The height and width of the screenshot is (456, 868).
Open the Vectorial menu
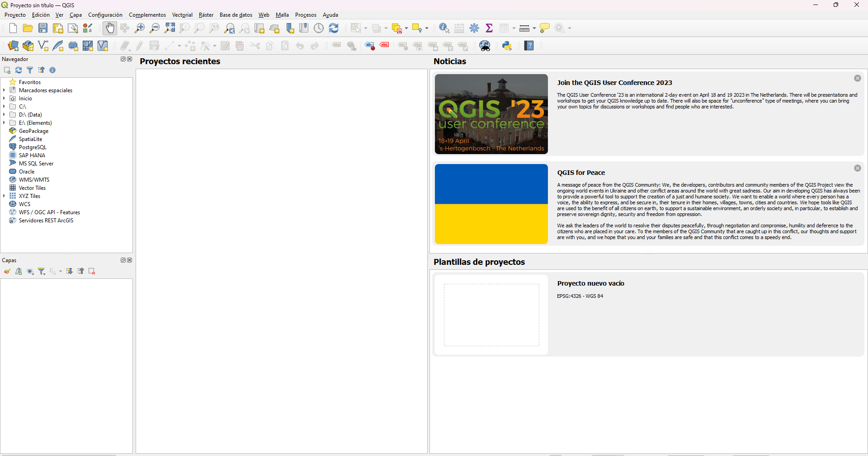(182, 15)
